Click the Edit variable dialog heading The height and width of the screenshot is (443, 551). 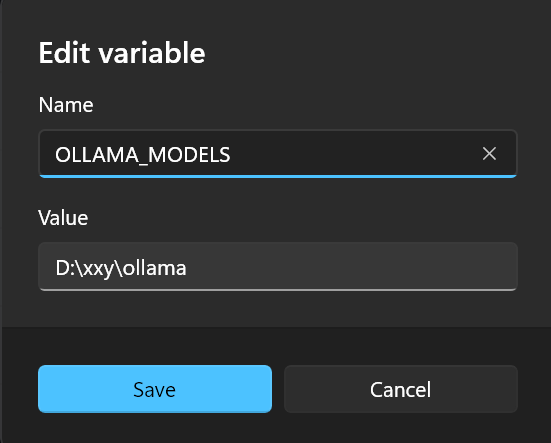[x=122, y=53]
